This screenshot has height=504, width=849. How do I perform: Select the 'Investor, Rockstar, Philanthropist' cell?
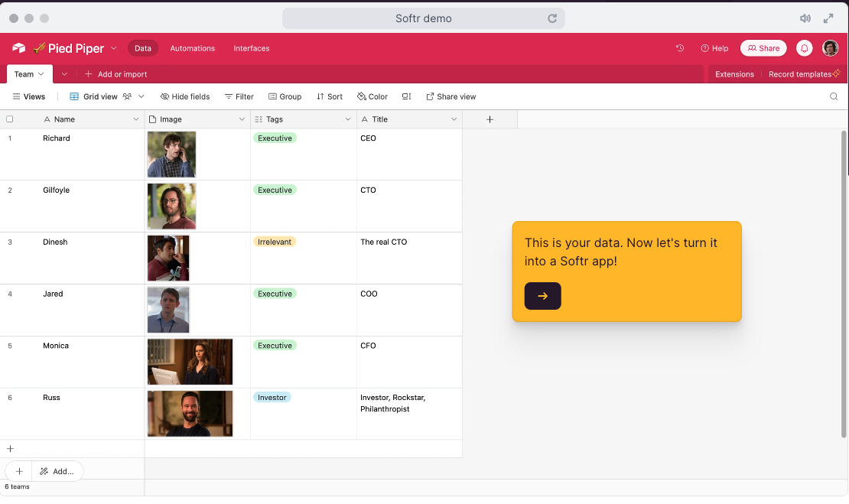coord(409,414)
